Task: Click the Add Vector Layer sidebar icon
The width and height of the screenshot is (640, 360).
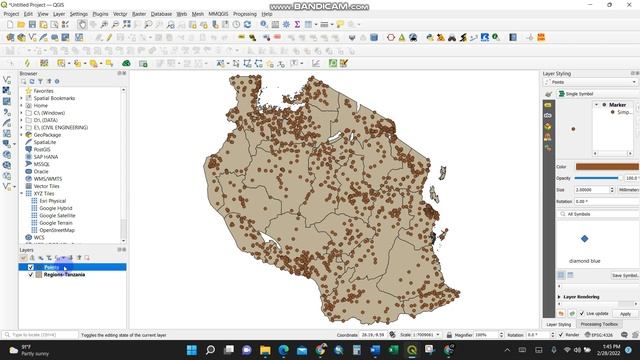Action: (x=6, y=80)
